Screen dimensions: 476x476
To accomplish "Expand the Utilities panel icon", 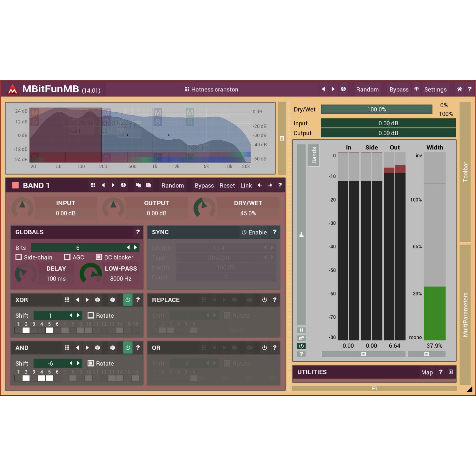I will click(451, 372).
